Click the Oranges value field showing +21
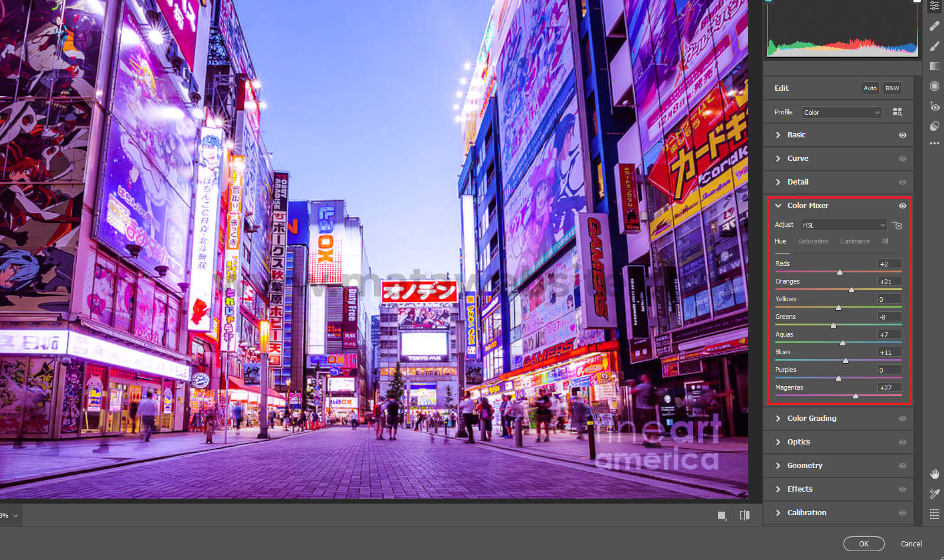The width and height of the screenshot is (944, 560). tap(889, 282)
